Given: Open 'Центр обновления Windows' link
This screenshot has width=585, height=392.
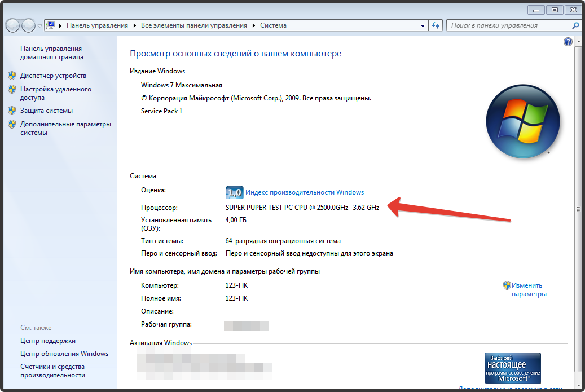Looking at the screenshot, I should click(64, 354).
